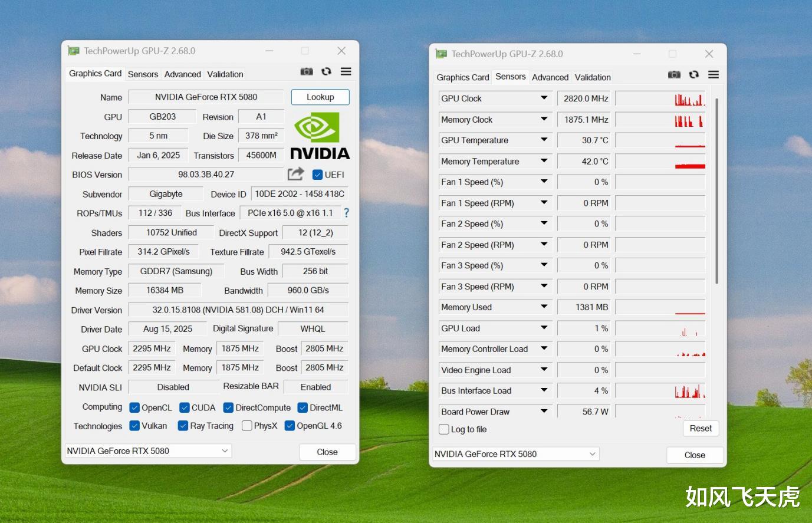Image resolution: width=812 pixels, height=523 pixels.
Task: Click the Release Date value Jan 6, 2025
Action: click(x=159, y=156)
